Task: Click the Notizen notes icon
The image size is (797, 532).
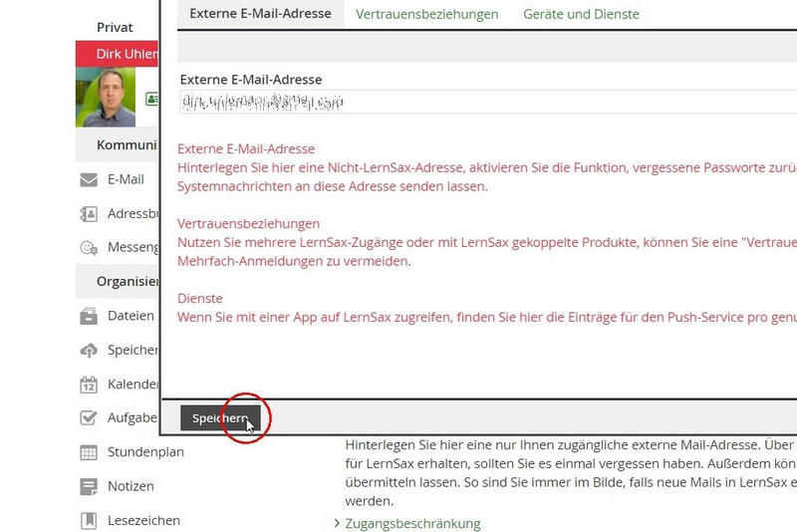Action: [89, 486]
